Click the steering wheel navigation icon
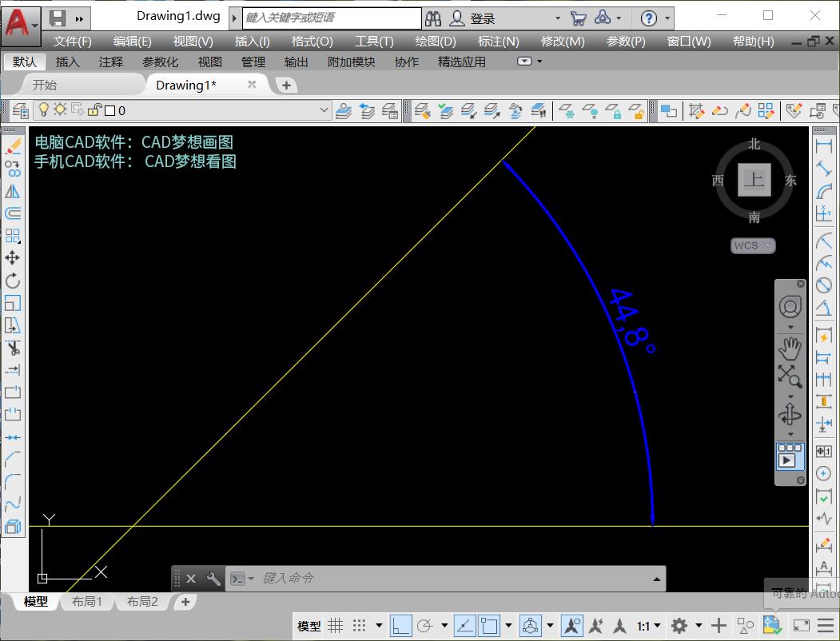 [790, 307]
